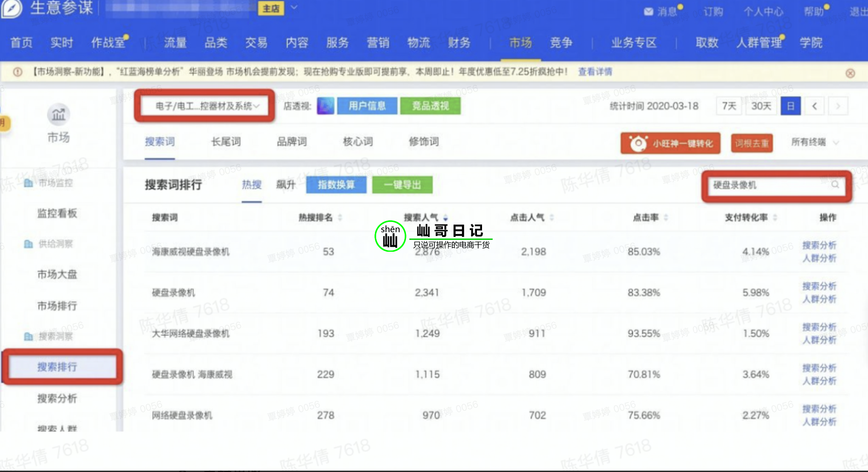Click the 搜索洞察 section icon
The width and height of the screenshot is (868, 472).
28,336
